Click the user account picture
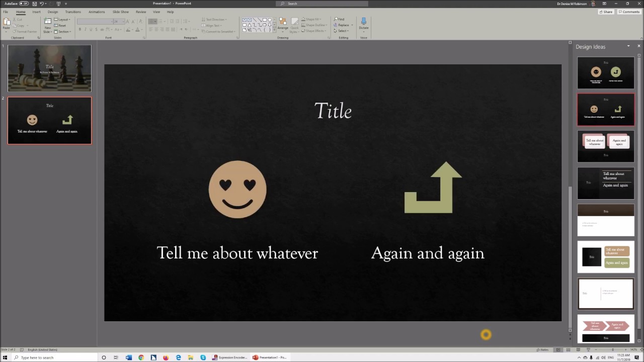Viewport: 644px width, 362px height. pyautogui.click(x=594, y=4)
